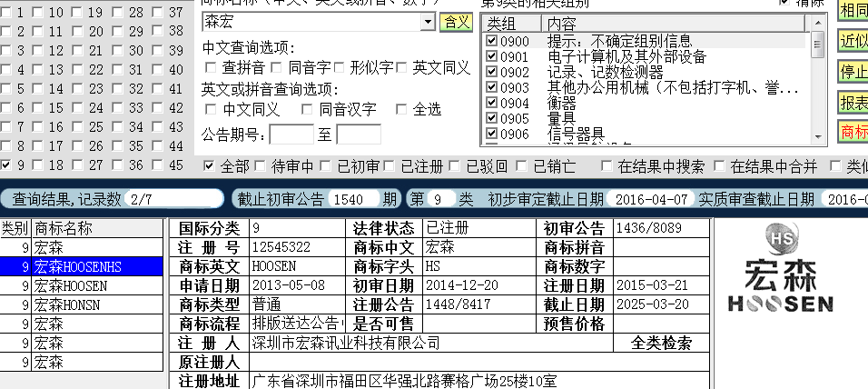
Task: Click the 商标名称 column header
Action: tap(97, 228)
